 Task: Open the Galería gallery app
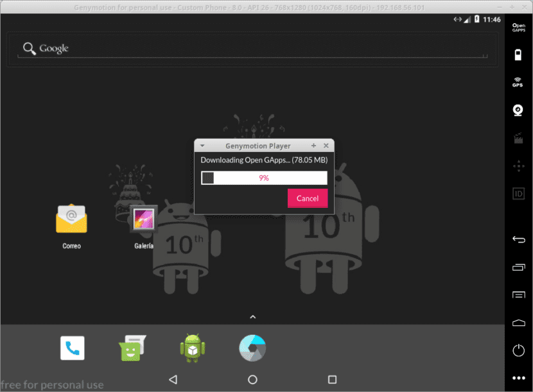(144, 219)
